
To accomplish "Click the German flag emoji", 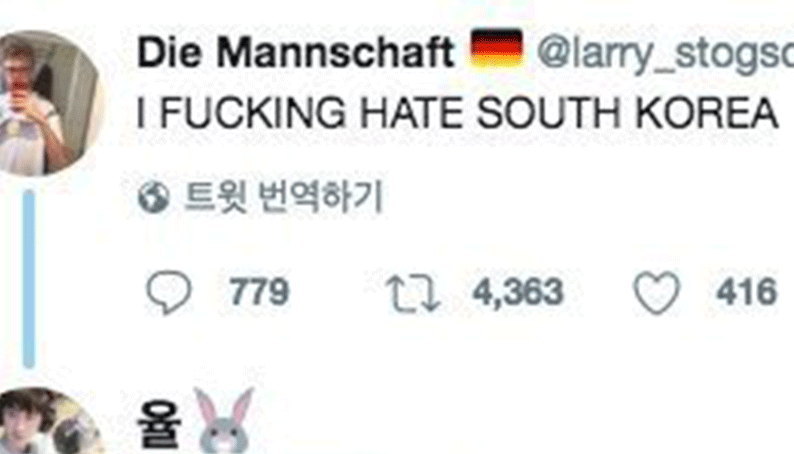I will [x=496, y=49].
